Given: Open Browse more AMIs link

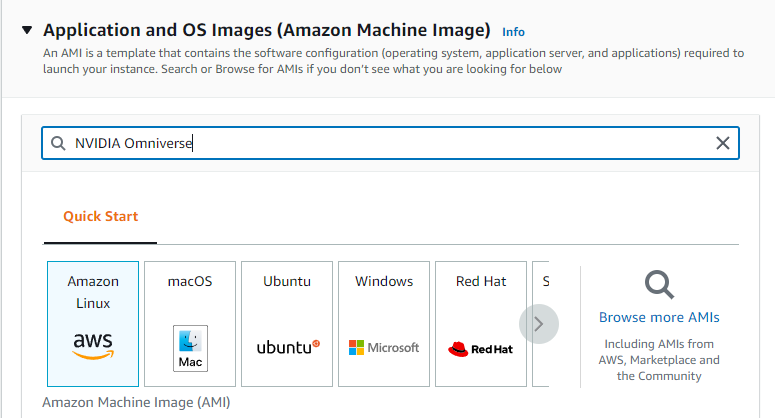Looking at the screenshot, I should tap(659, 317).
